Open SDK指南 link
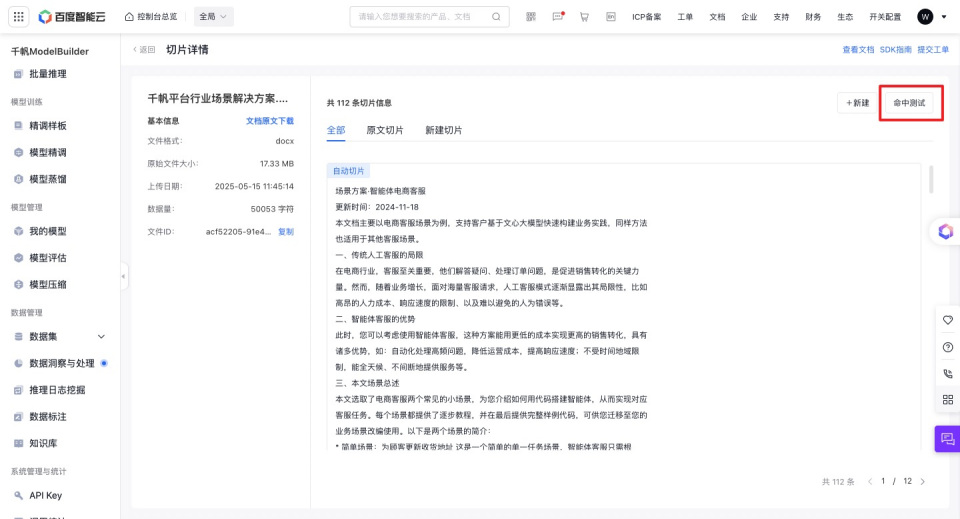Viewport: 960px width, 519px height. tap(896, 50)
